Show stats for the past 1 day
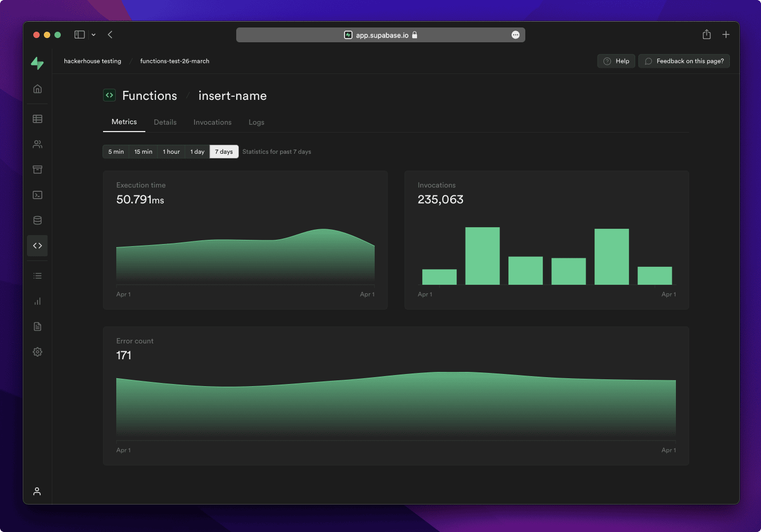Image resolution: width=761 pixels, height=532 pixels. pyautogui.click(x=197, y=152)
